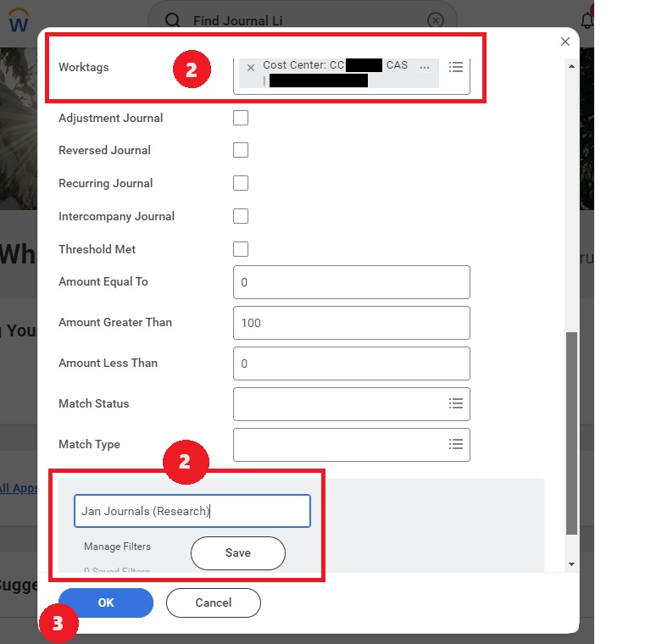Click the Find Journal Li search field

(303, 20)
